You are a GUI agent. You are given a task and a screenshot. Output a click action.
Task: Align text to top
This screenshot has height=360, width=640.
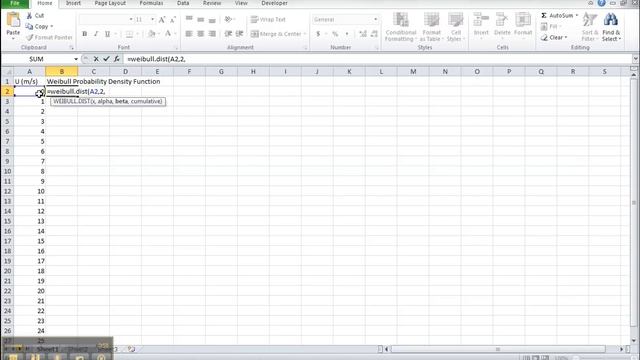pyautogui.click(x=189, y=19)
